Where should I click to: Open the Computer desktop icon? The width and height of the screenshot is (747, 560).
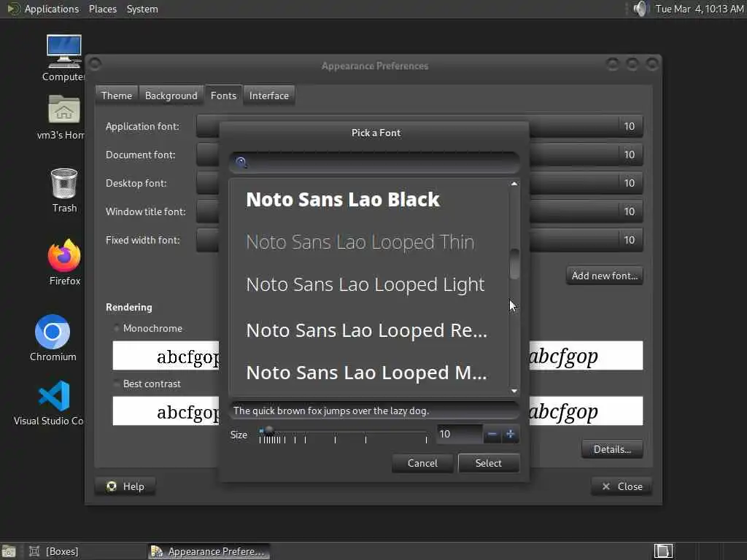tap(64, 58)
